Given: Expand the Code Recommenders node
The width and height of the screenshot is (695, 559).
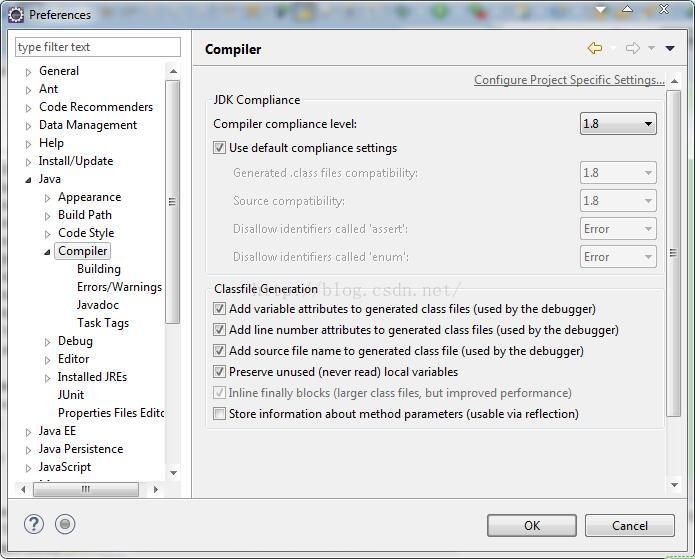Looking at the screenshot, I should 28,108.
